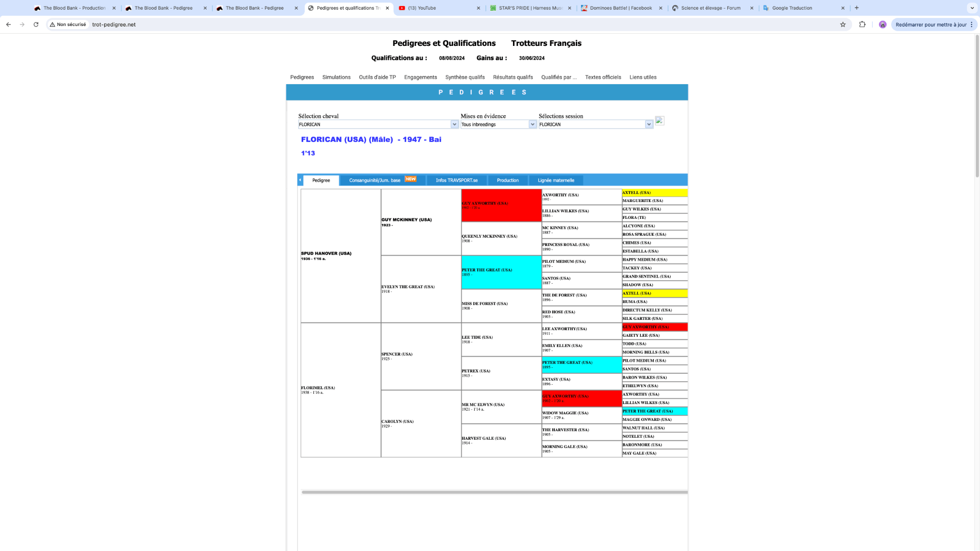This screenshot has width=980, height=551.
Task: Go back with the browser back arrow
Action: [x=8, y=24]
